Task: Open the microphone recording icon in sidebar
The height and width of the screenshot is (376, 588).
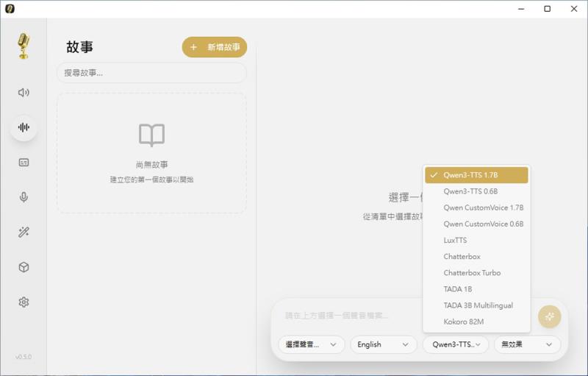Action: click(x=24, y=197)
